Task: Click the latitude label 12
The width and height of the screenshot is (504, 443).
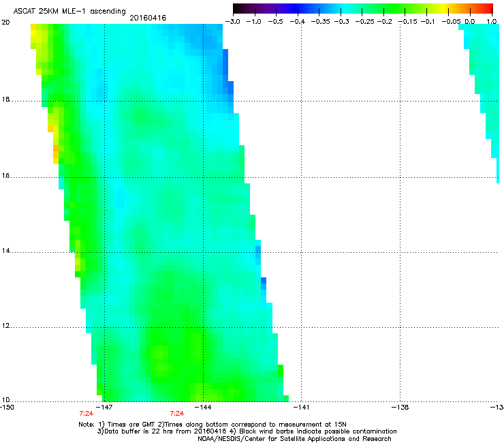Action: point(5,326)
